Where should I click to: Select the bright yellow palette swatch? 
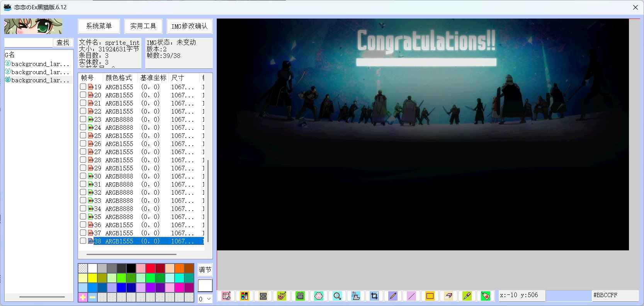(92, 278)
